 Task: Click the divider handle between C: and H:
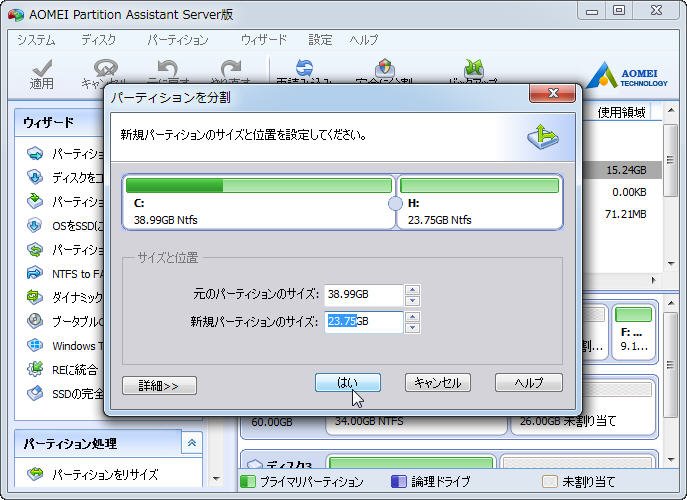(x=395, y=204)
